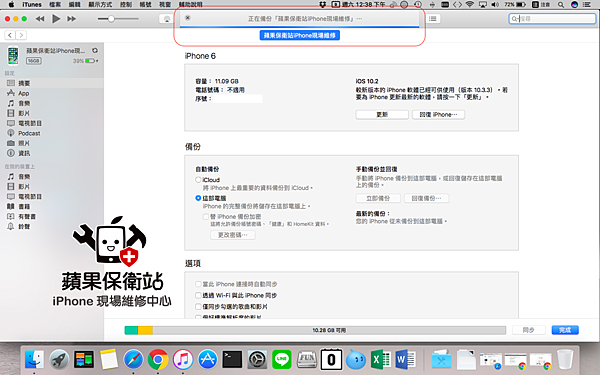Open Microsoft Word from the Dock
Screen dimensions: 600x375
[x=405, y=359]
